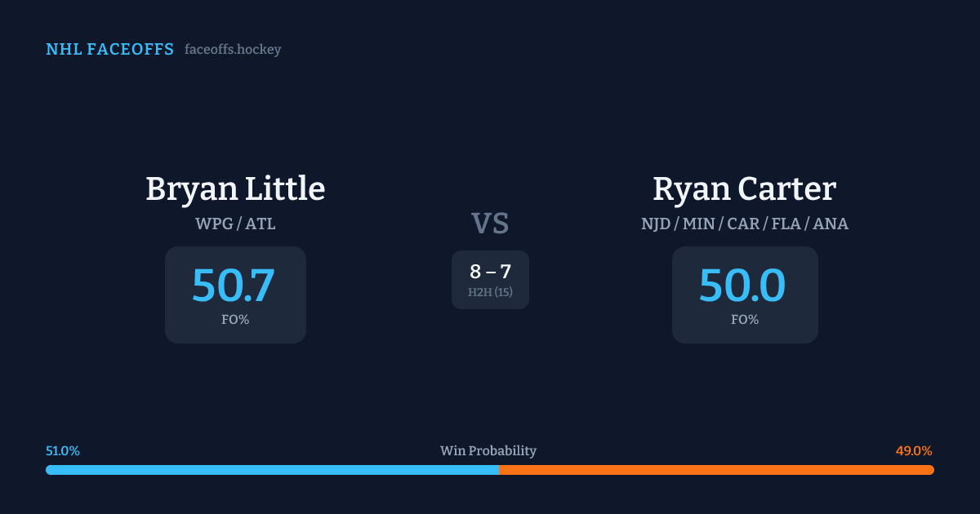Screen dimensions: 980x514
Task: Click the 49.0% win probability value
Action: [914, 451]
